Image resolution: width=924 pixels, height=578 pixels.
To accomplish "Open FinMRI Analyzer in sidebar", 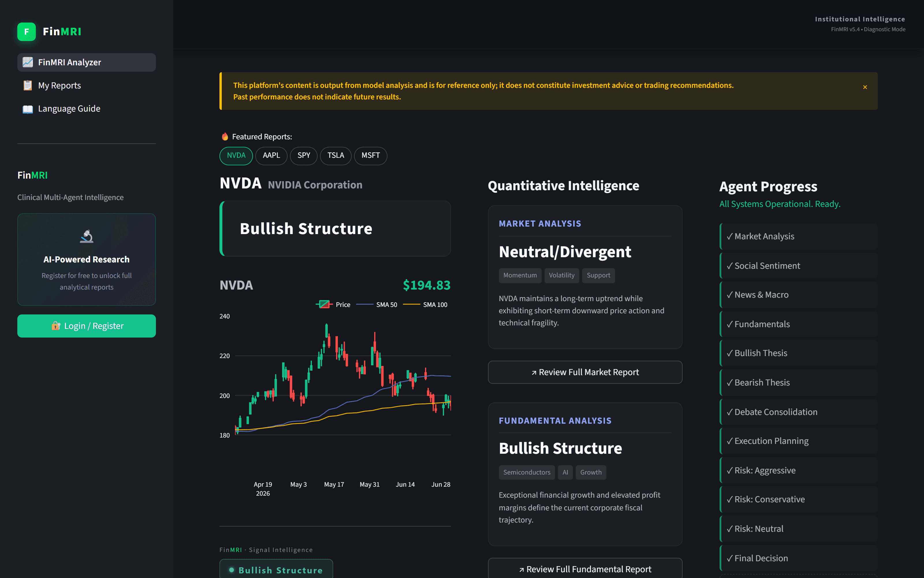I will (86, 62).
